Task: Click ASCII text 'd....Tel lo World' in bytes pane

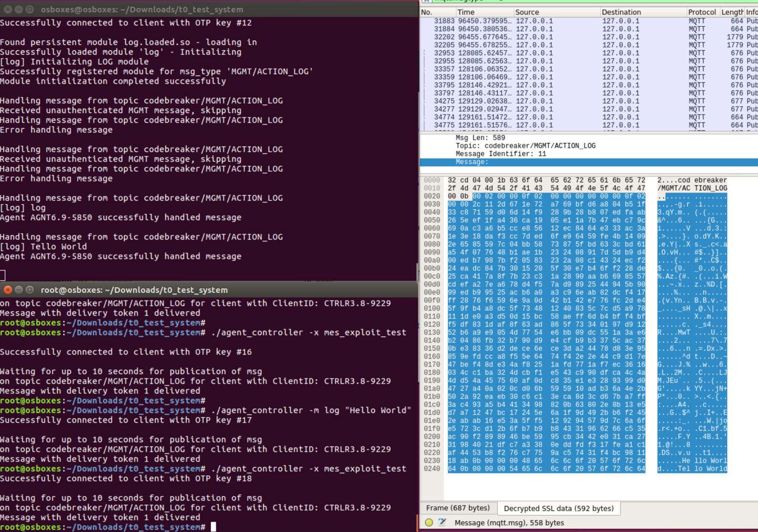Action: (x=692, y=468)
